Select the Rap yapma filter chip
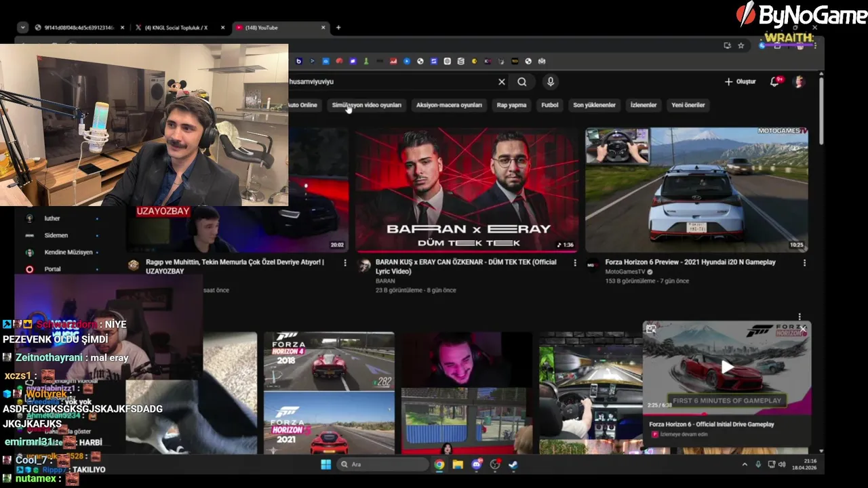868x488 pixels. coord(511,105)
